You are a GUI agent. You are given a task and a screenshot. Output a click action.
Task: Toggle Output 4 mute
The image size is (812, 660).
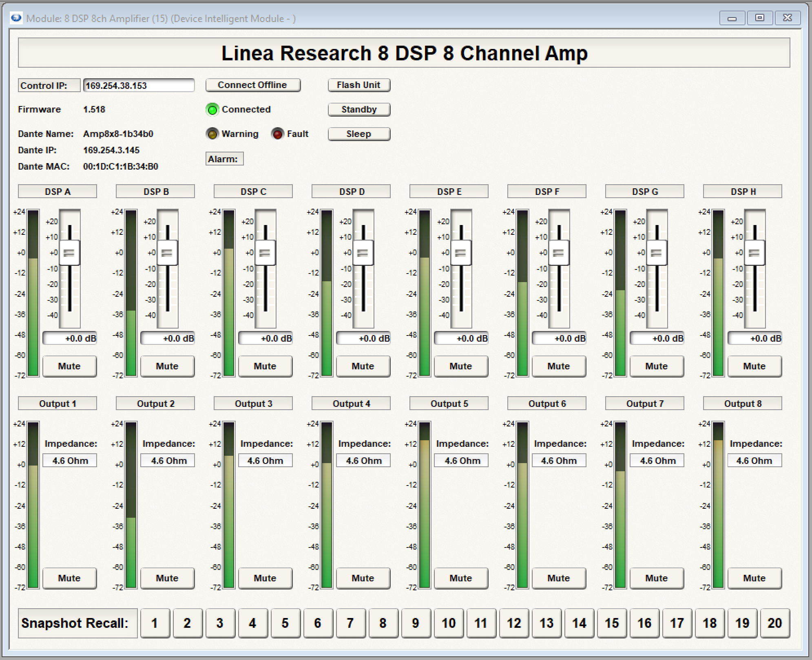363,578
